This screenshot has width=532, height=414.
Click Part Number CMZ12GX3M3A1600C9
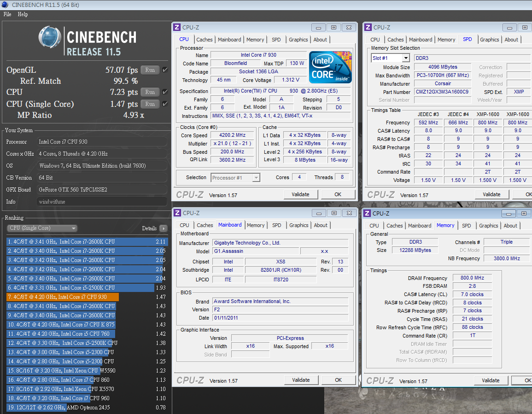click(x=443, y=92)
